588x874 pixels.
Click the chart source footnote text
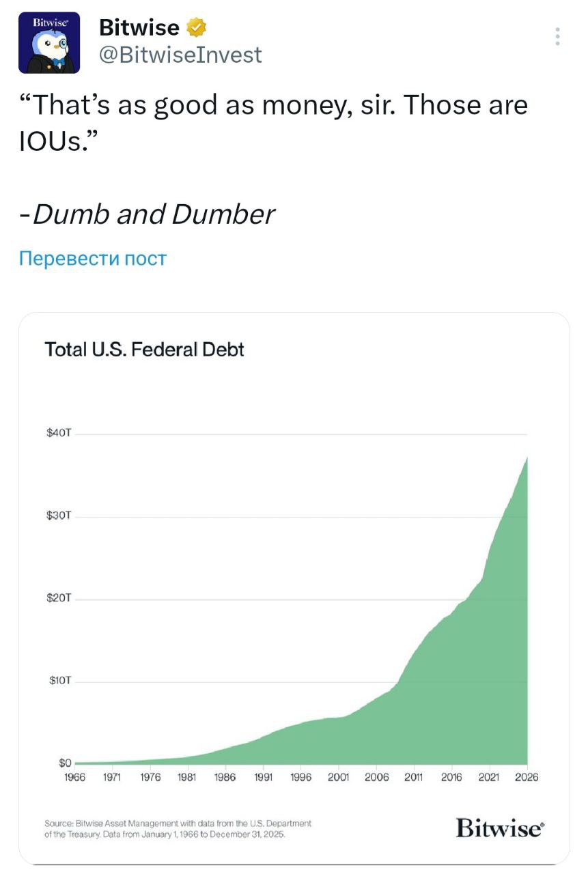click(179, 829)
